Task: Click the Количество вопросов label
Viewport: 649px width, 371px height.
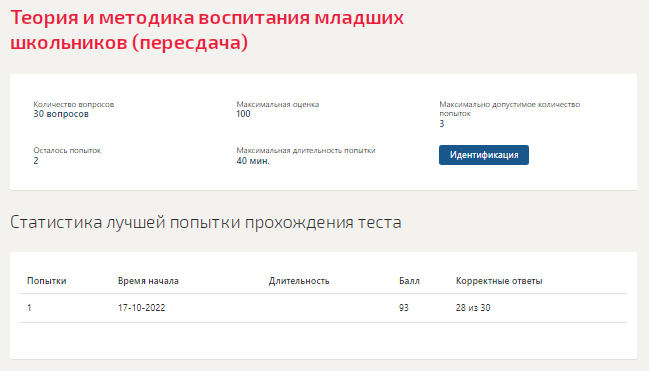Action: click(x=74, y=104)
